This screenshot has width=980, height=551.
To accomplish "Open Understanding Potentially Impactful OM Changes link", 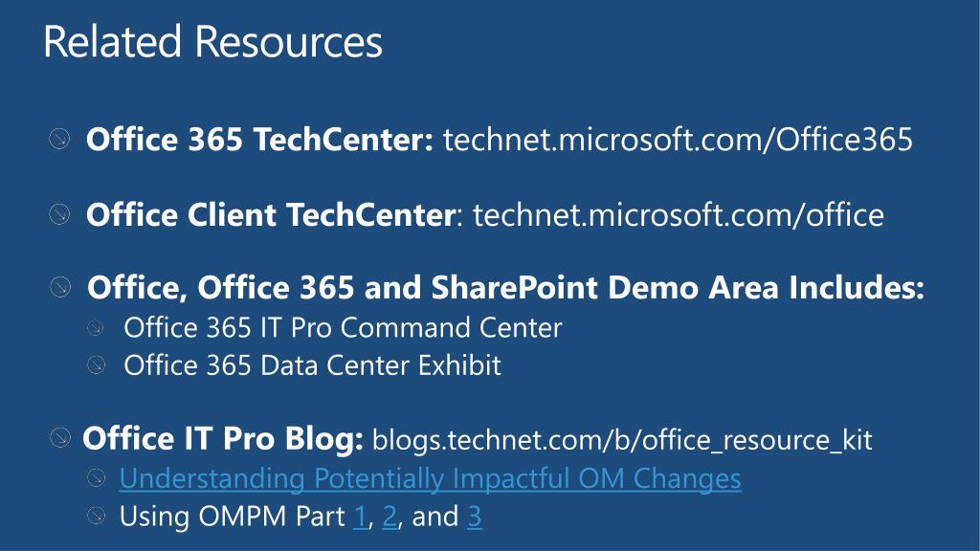I will coord(430,479).
